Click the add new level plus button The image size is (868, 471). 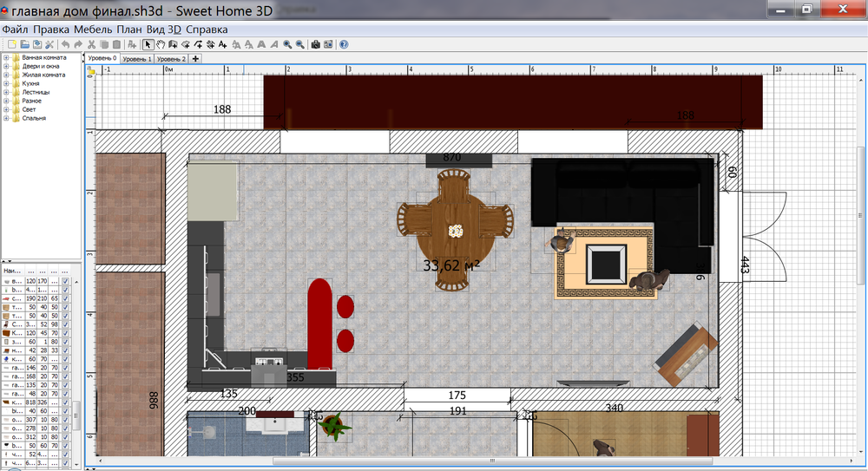click(195, 59)
